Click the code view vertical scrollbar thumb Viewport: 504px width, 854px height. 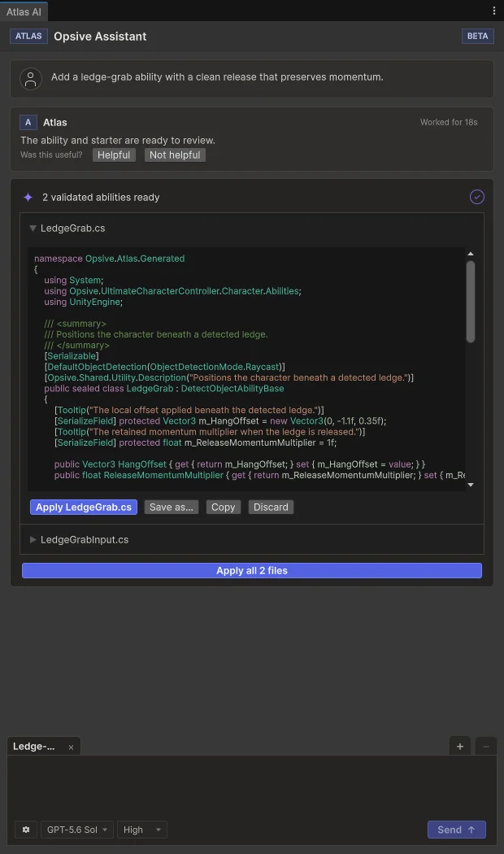(x=470, y=302)
